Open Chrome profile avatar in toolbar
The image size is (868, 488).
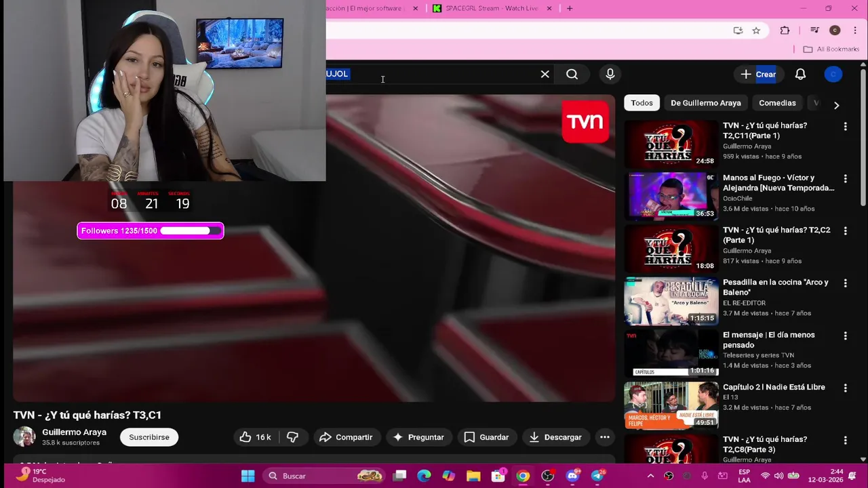tap(835, 30)
